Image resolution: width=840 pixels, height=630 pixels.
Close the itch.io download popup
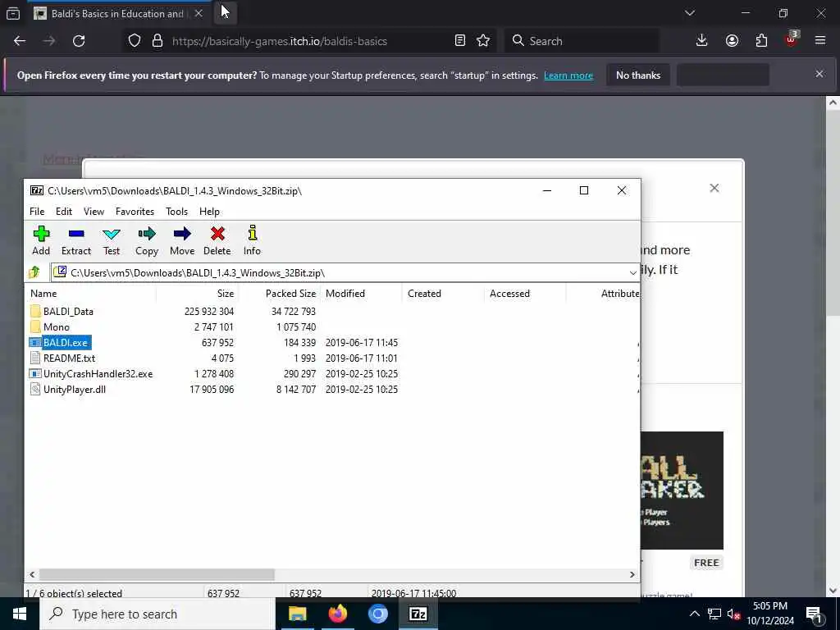pos(714,188)
